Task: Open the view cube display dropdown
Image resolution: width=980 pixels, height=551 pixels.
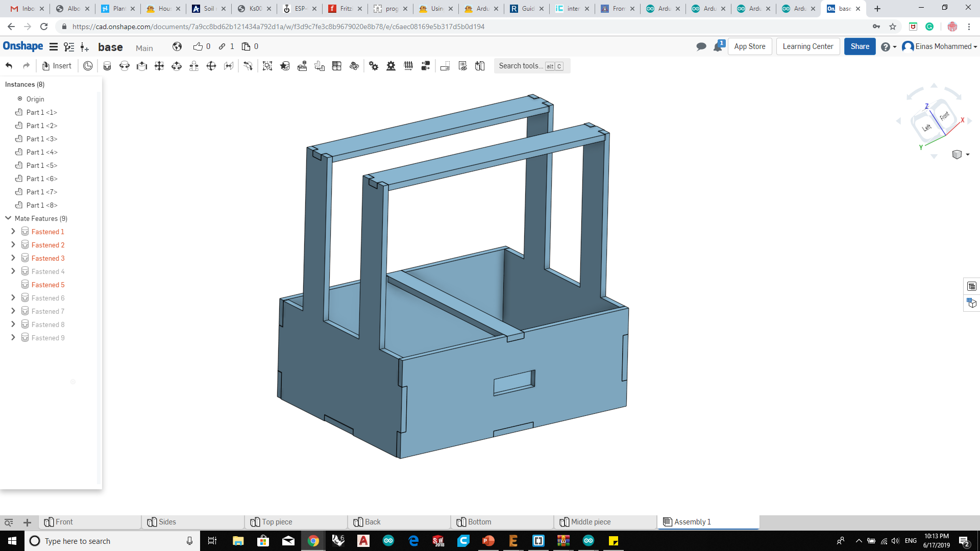Action: [x=968, y=155]
